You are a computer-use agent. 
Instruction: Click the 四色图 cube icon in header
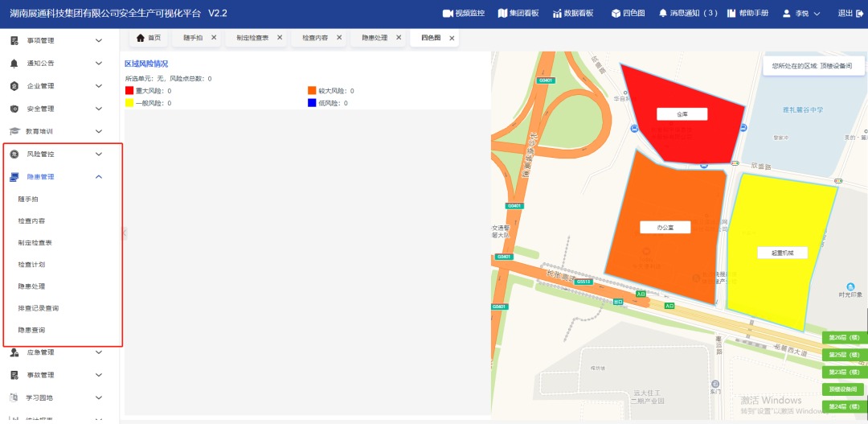(616, 14)
